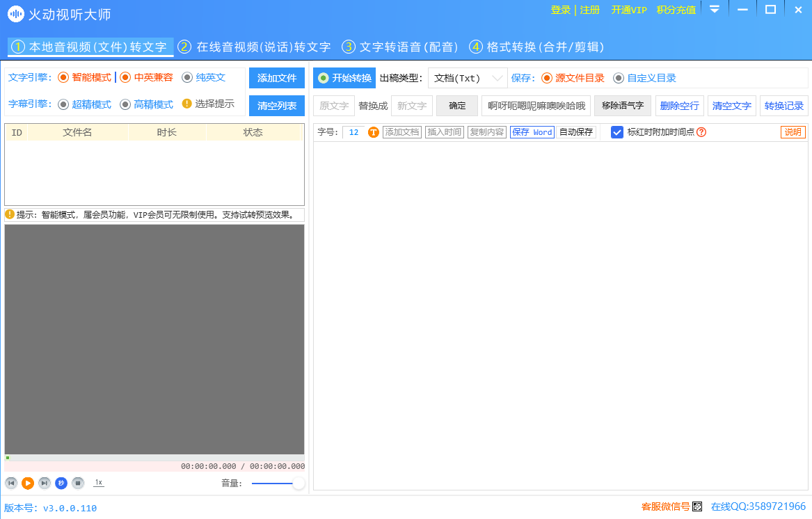Click the 清空文字 button
Viewport: 812px width, 519px height.
click(732, 106)
